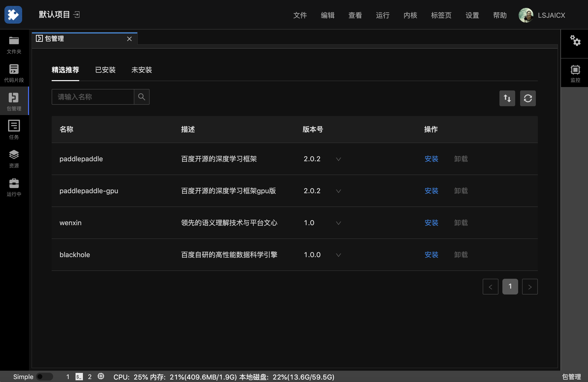The height and width of the screenshot is (382, 588).
Task: Click 卸载 for wenxin
Action: click(461, 223)
